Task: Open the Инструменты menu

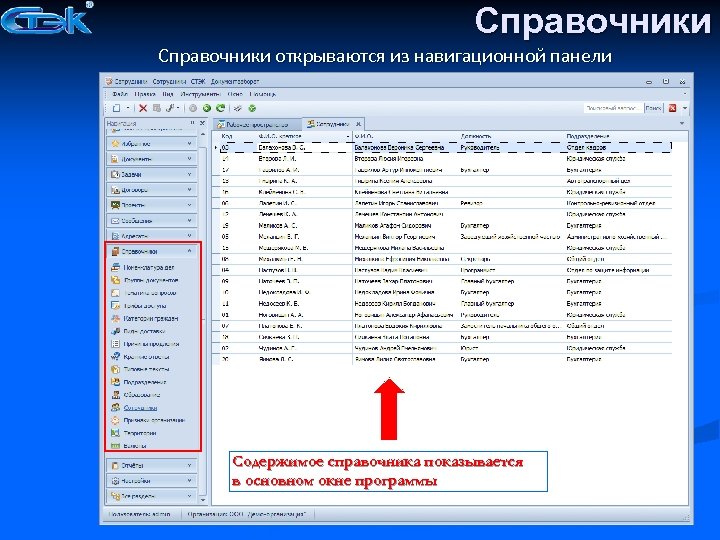Action: tap(200, 94)
